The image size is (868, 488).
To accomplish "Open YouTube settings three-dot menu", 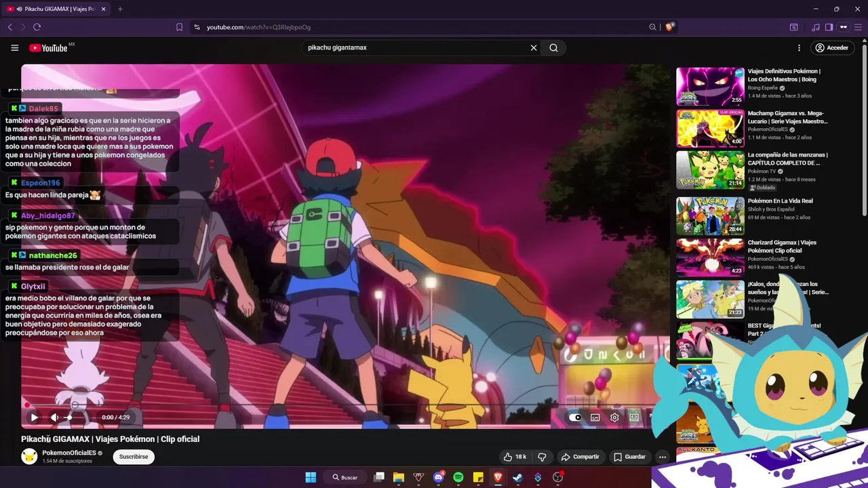I will click(799, 48).
